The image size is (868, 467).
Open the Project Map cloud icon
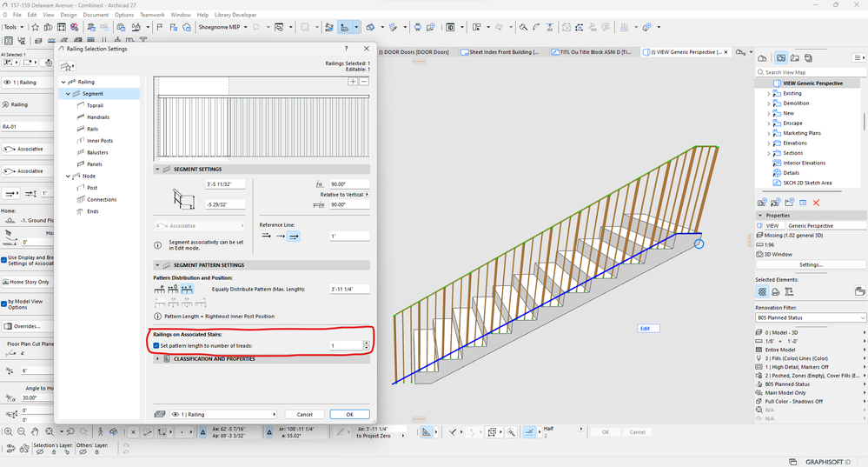pyautogui.click(x=762, y=57)
